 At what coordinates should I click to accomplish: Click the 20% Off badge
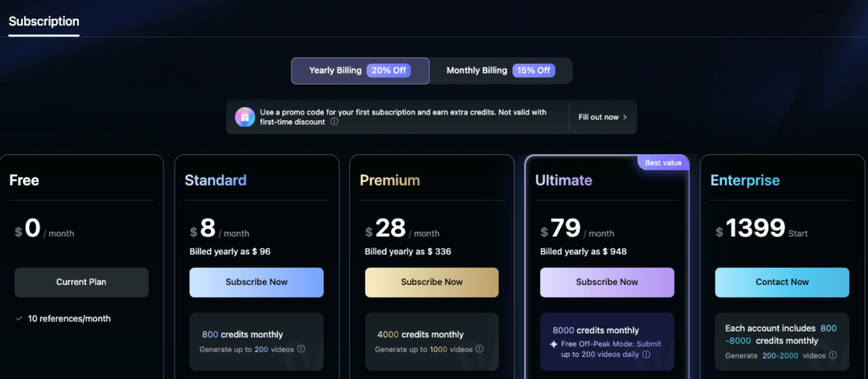388,70
